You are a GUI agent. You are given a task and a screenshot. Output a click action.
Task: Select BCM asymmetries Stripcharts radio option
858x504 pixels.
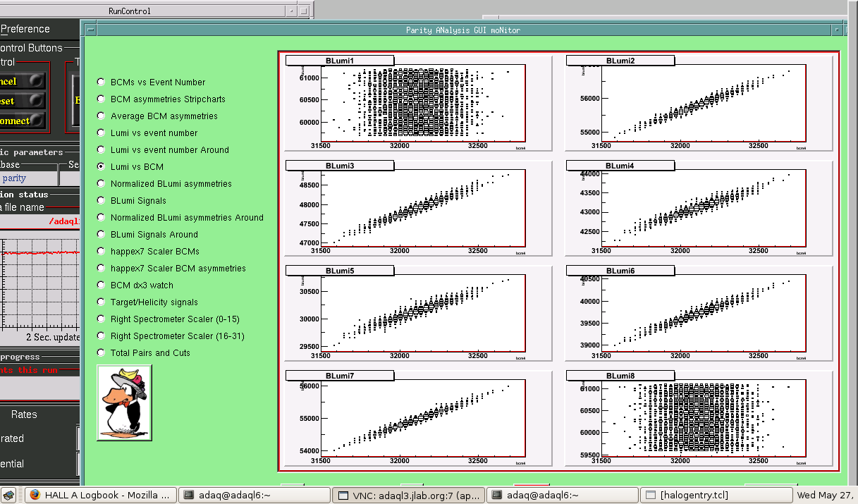click(x=101, y=99)
